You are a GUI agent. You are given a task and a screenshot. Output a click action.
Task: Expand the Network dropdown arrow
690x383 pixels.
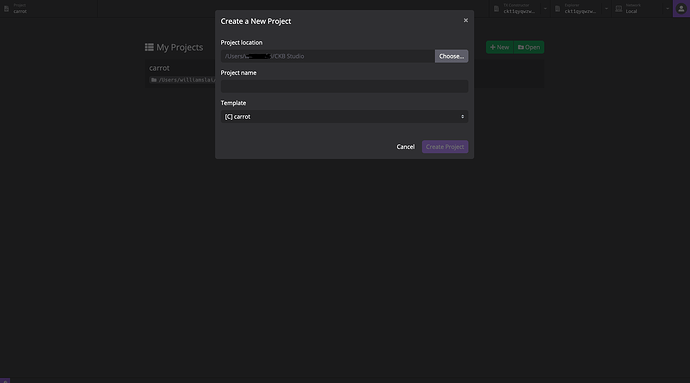pos(668,9)
